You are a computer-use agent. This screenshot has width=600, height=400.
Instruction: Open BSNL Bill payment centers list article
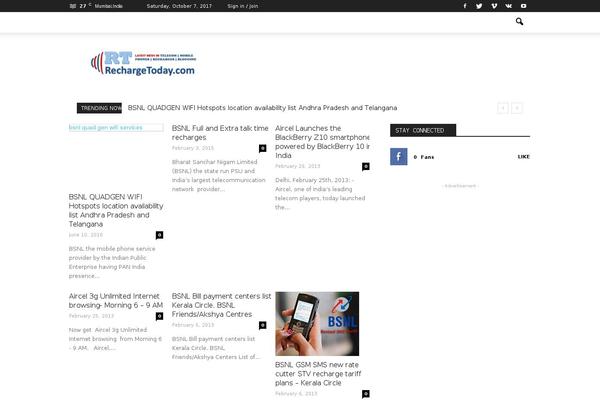[221, 305]
